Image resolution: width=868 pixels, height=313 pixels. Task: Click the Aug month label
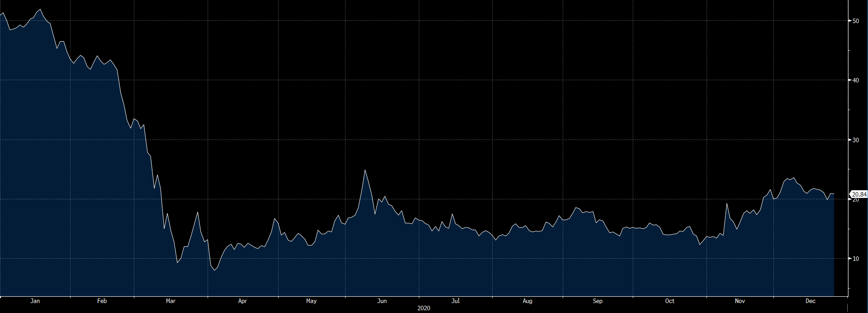tap(527, 301)
